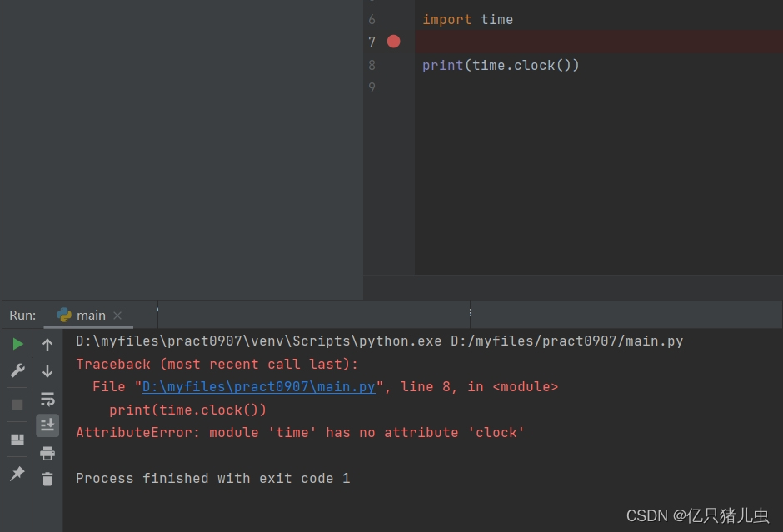Clear console output with trash icon
Image resolution: width=783 pixels, height=532 pixels.
[47, 479]
